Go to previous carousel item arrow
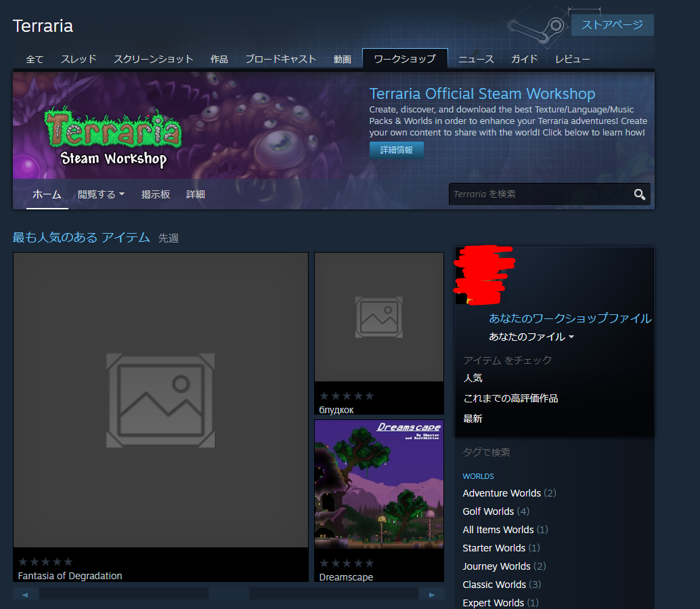 tap(25, 594)
